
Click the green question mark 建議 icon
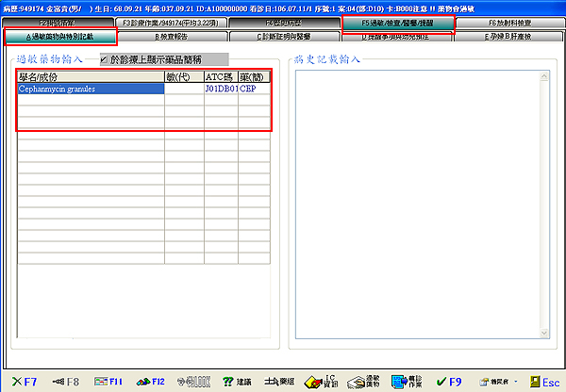(236, 382)
